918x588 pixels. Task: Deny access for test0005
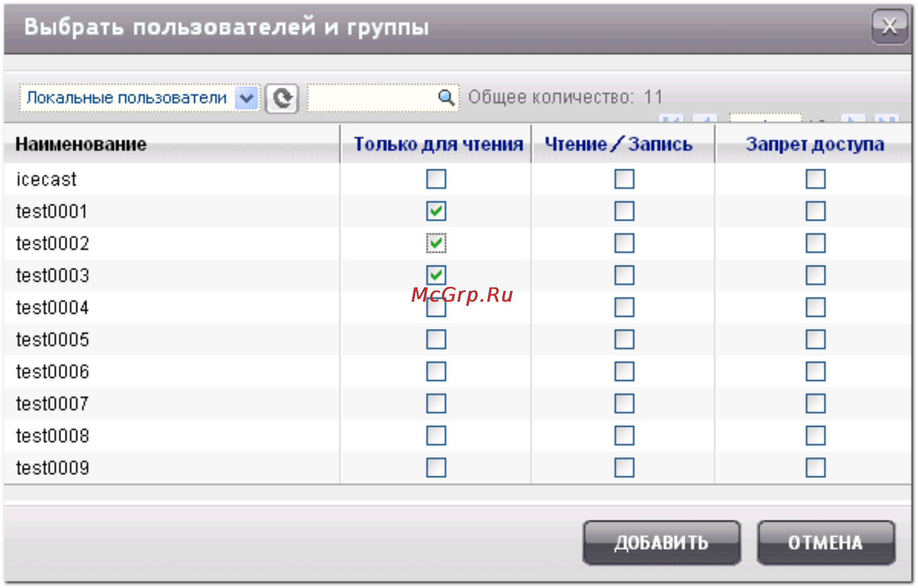point(816,339)
